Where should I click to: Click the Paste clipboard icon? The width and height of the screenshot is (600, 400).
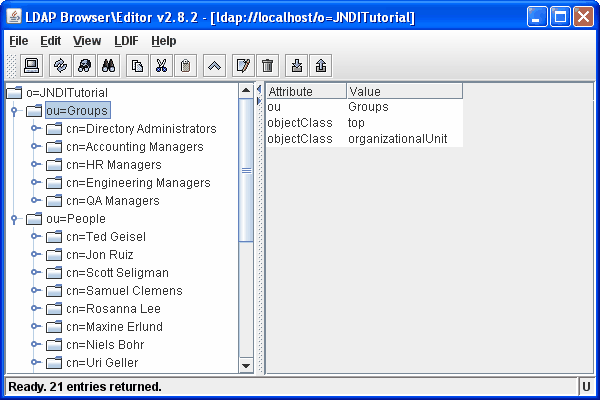[x=186, y=66]
